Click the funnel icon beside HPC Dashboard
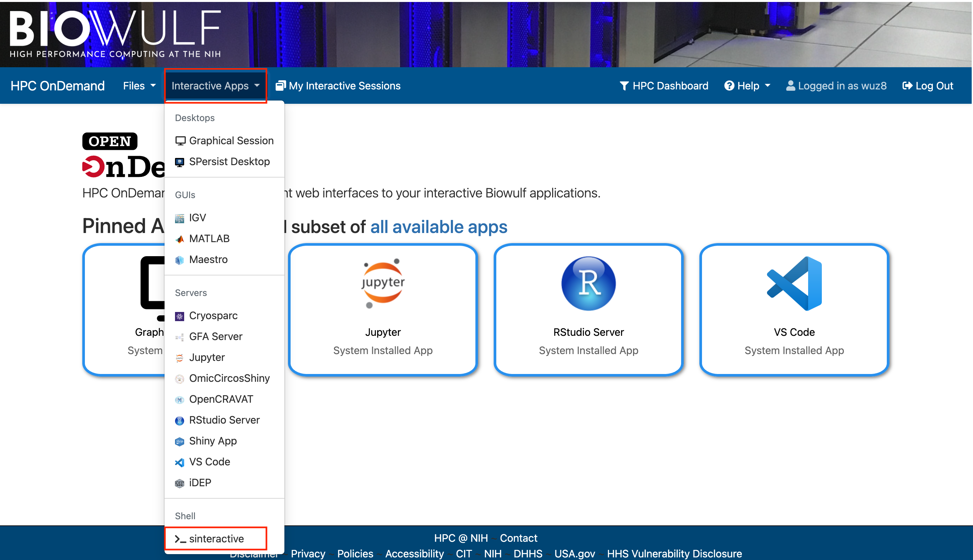Image resolution: width=973 pixels, height=560 pixels. pos(624,86)
